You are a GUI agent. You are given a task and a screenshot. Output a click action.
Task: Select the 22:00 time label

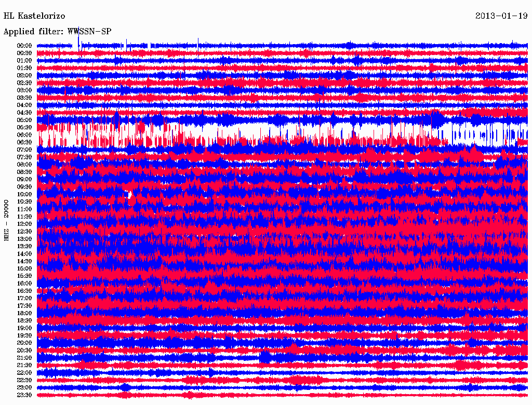(x=24, y=373)
